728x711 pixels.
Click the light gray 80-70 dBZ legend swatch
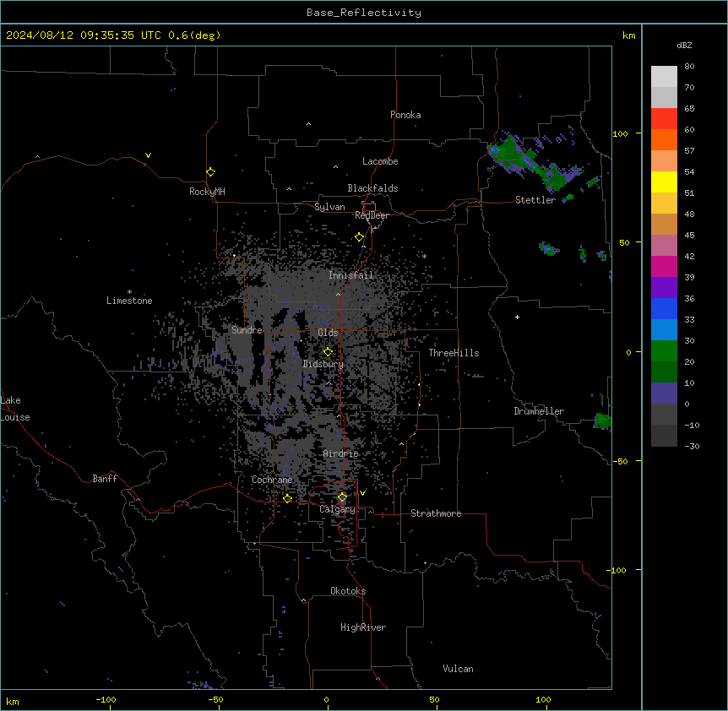point(664,77)
